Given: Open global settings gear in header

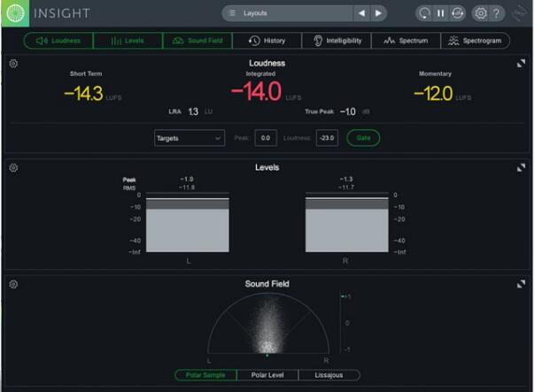Looking at the screenshot, I should click(x=480, y=13).
